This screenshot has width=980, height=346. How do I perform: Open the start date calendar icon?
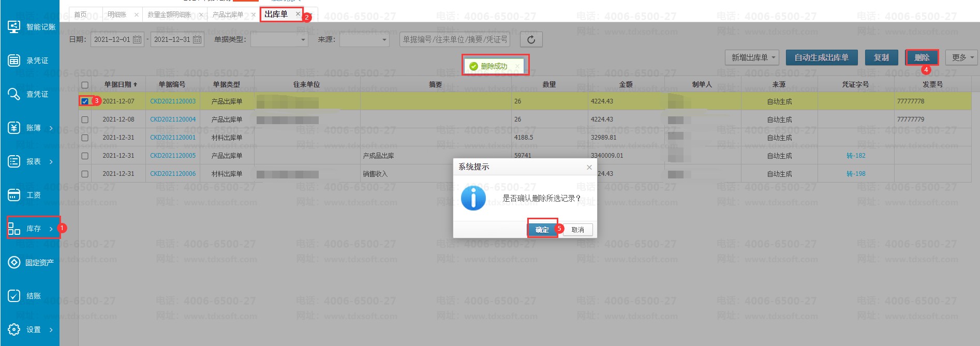[137, 39]
